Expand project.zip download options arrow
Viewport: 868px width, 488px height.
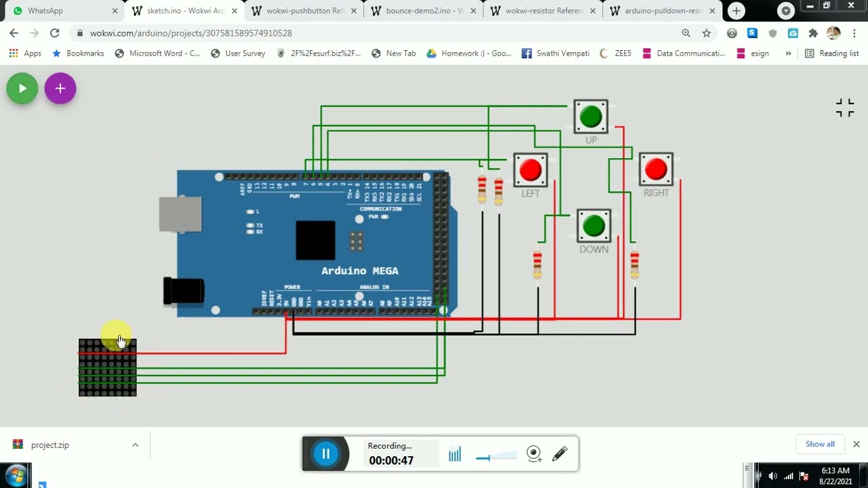(135, 445)
